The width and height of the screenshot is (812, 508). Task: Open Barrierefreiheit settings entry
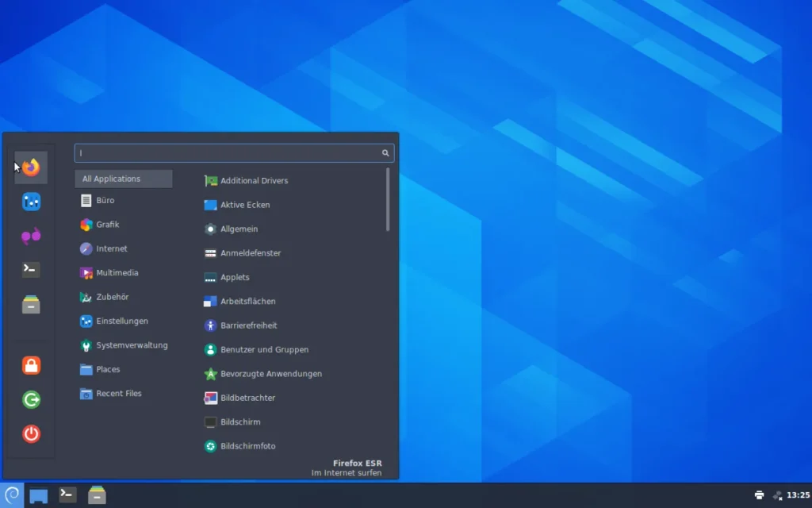pos(248,325)
